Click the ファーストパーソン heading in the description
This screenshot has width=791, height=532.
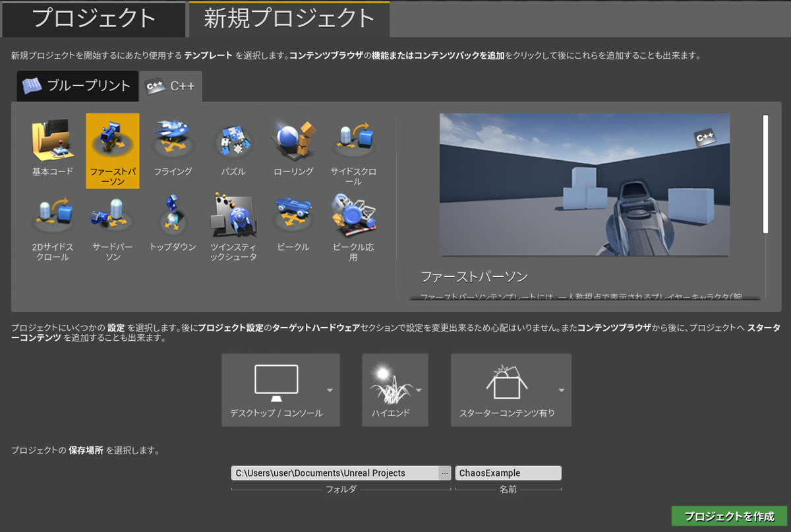pos(474,276)
